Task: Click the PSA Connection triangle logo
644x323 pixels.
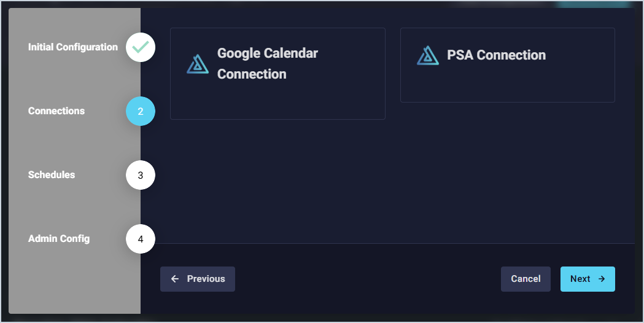Action: pyautogui.click(x=428, y=55)
